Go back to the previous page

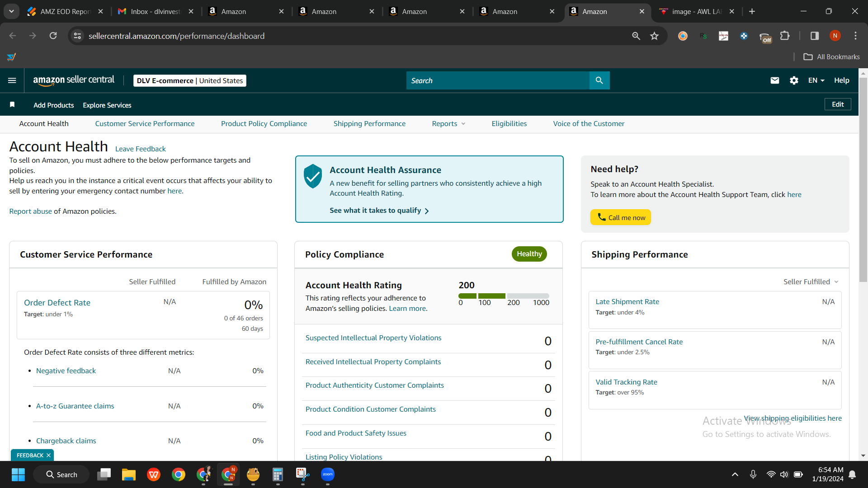pyautogui.click(x=13, y=36)
